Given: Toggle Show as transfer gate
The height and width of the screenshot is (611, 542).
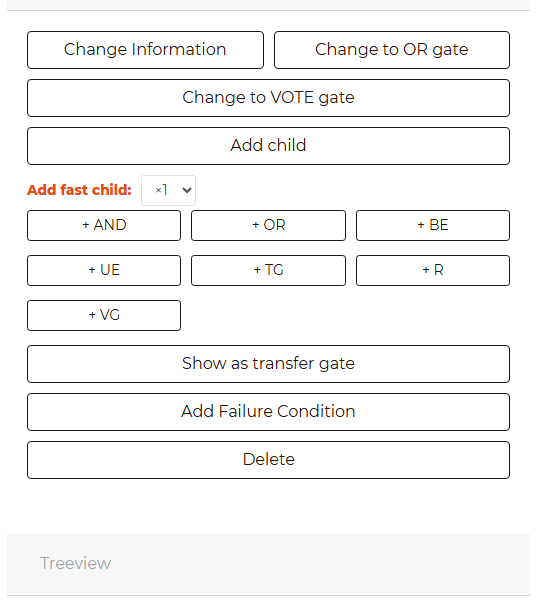Looking at the screenshot, I should click(x=268, y=364).
